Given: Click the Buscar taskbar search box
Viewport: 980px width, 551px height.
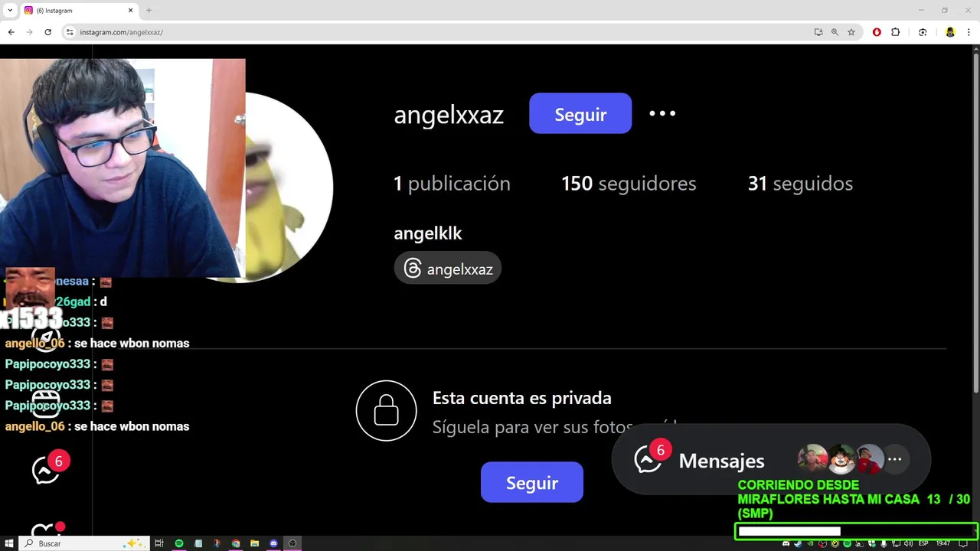Looking at the screenshot, I should (84, 543).
